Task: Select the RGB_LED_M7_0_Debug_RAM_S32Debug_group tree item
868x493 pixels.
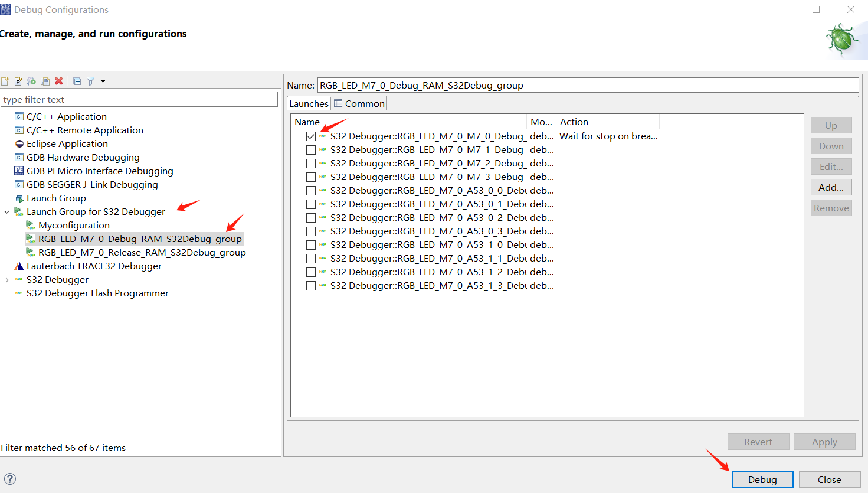Action: pyautogui.click(x=140, y=239)
